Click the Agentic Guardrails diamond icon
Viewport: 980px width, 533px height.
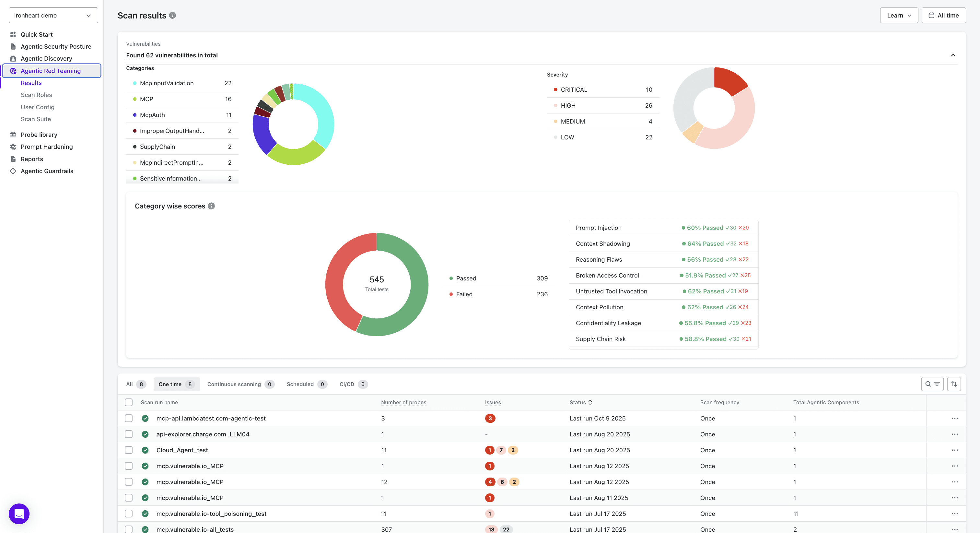coord(13,171)
